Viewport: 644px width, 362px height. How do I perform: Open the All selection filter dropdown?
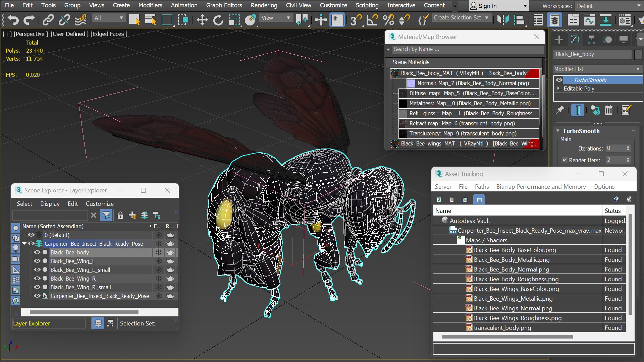coord(109,18)
